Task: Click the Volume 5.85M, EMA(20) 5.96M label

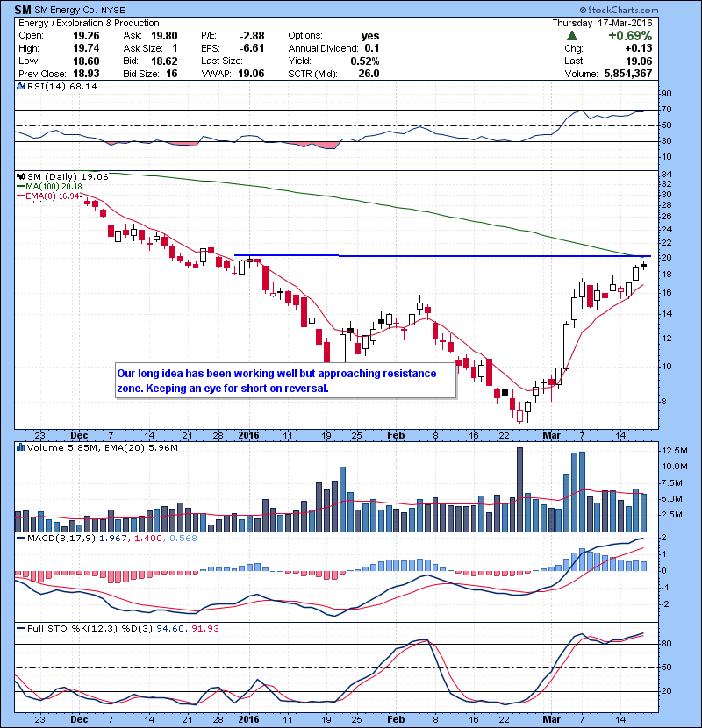Action: click(102, 447)
